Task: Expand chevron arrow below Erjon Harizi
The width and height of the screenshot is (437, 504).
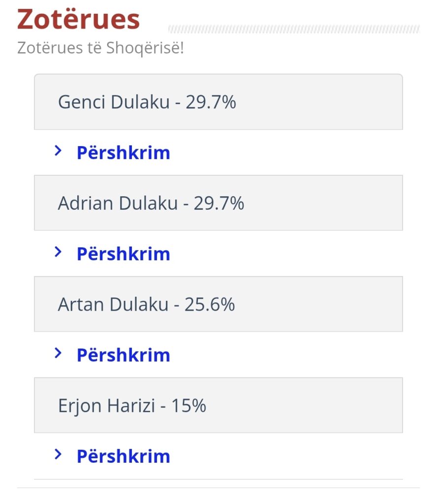Action: [58, 454]
